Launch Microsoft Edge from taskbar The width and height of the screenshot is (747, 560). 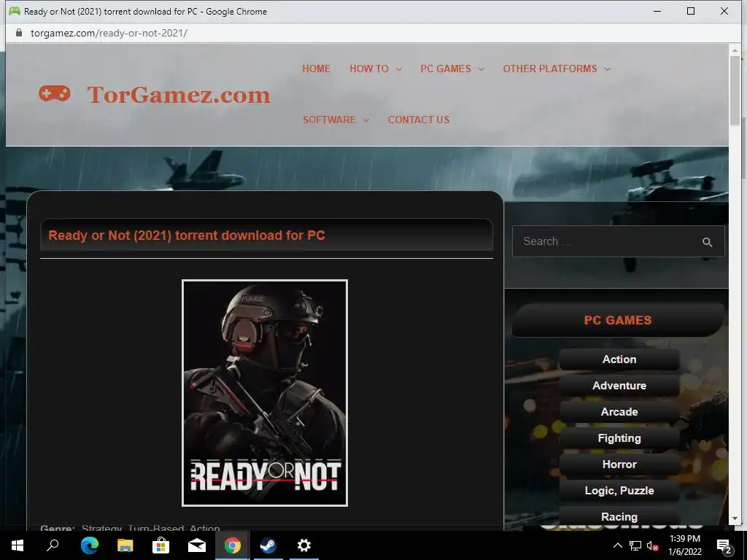pyautogui.click(x=90, y=545)
